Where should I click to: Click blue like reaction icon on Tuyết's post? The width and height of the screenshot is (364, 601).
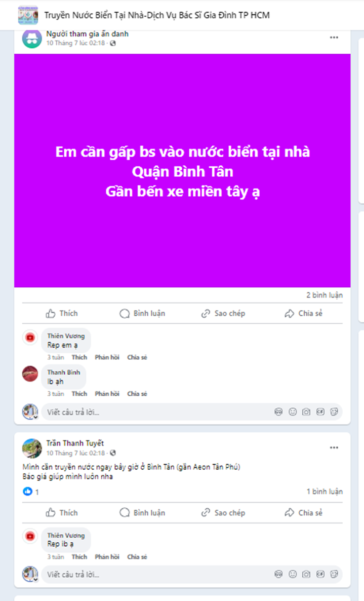tap(27, 492)
